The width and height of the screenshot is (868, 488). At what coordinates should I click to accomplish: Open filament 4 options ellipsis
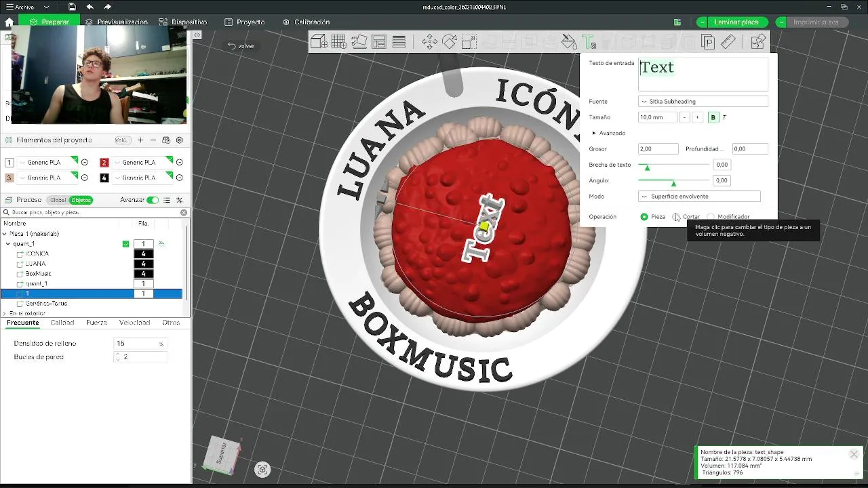[x=180, y=178]
